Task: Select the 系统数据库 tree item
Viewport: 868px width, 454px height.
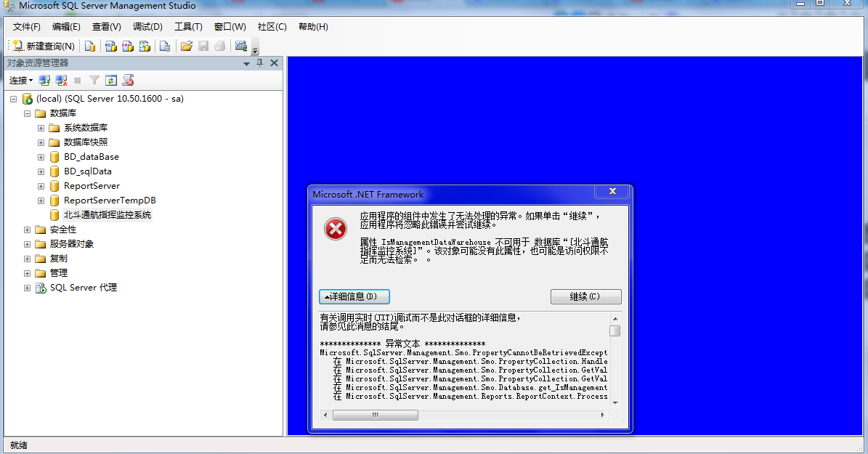Action: pyautogui.click(x=86, y=128)
